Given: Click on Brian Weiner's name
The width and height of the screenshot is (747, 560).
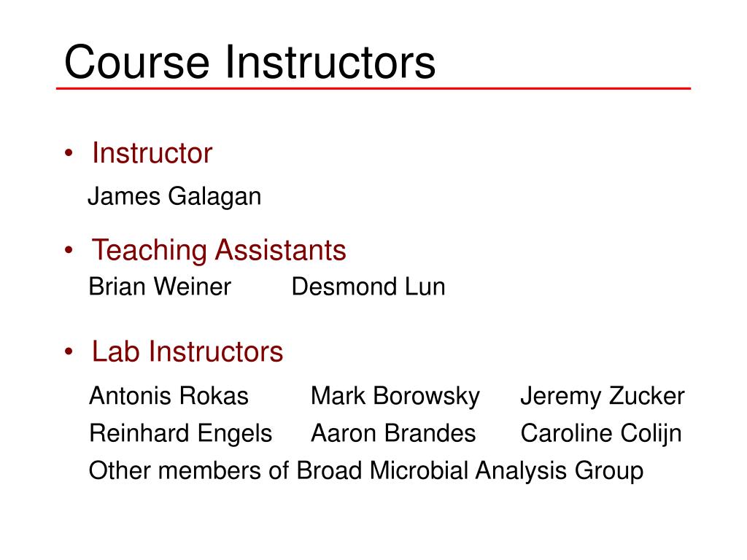Looking at the screenshot, I should (160, 287).
